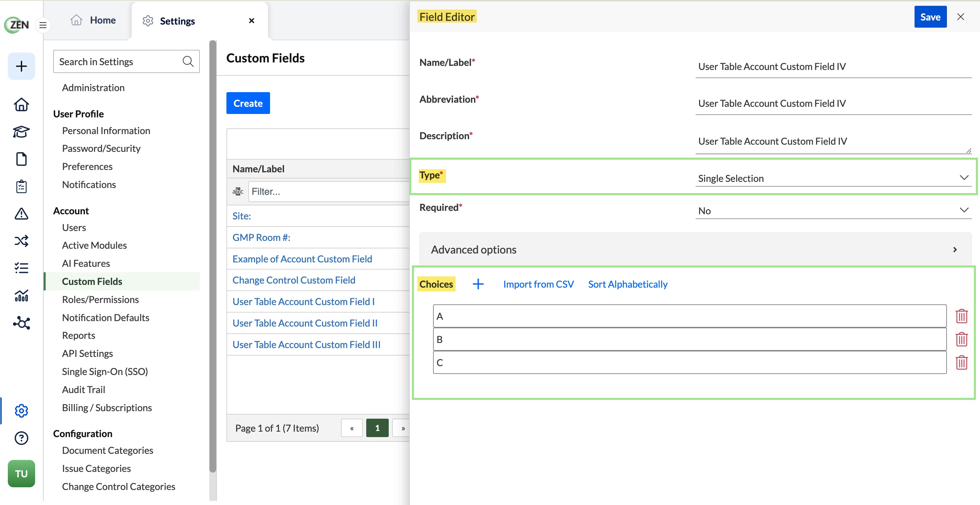This screenshot has height=505, width=980.
Task: Open Audit Trail settings
Action: pyautogui.click(x=84, y=390)
